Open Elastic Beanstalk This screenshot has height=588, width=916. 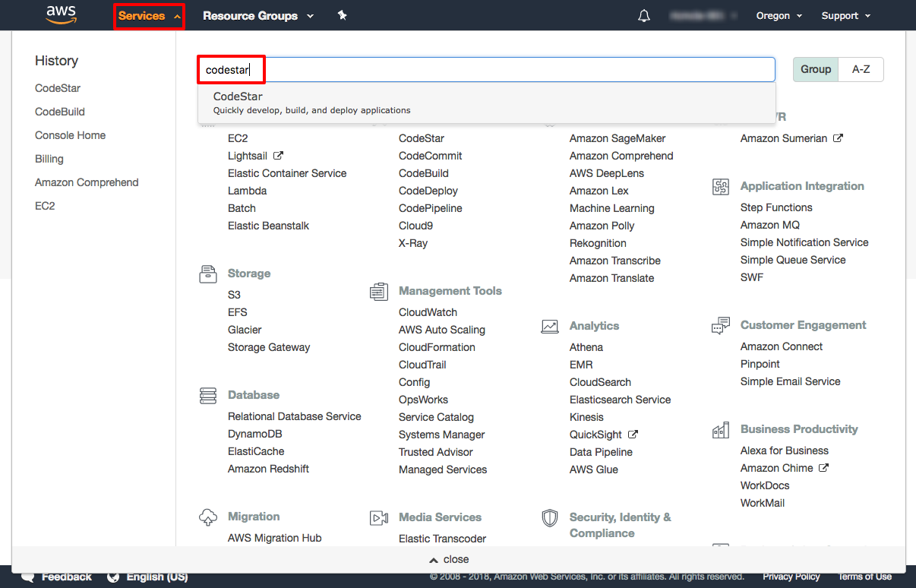(268, 226)
